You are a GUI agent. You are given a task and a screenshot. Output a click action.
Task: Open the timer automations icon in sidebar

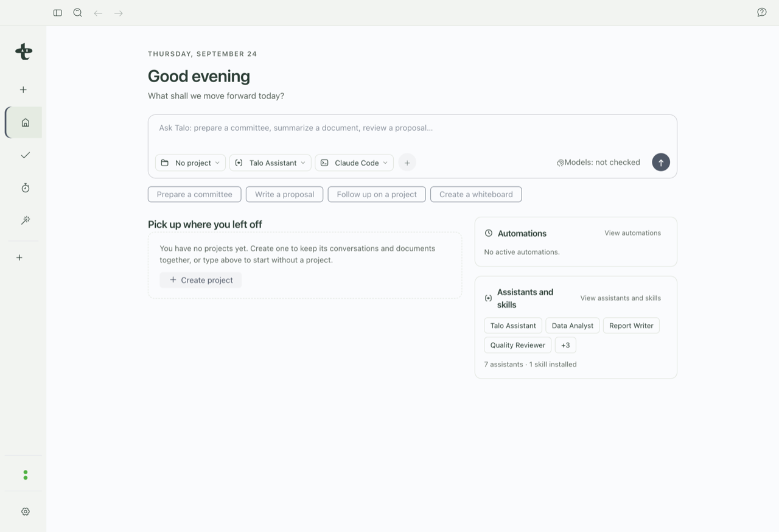tap(25, 188)
